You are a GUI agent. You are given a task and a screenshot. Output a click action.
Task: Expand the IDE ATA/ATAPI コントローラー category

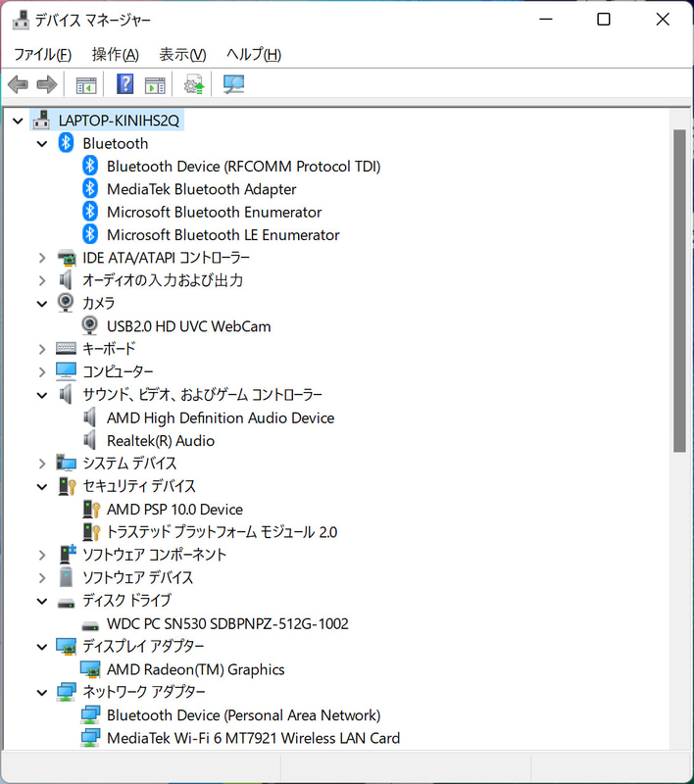[42, 258]
